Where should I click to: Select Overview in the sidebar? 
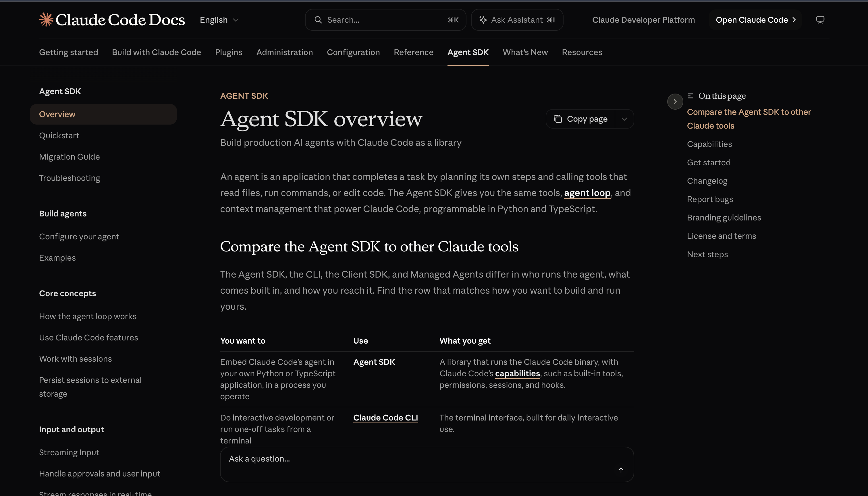[103, 114]
